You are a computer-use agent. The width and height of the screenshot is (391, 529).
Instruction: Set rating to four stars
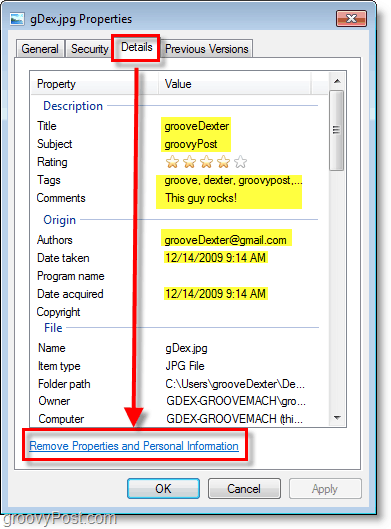[223, 162]
